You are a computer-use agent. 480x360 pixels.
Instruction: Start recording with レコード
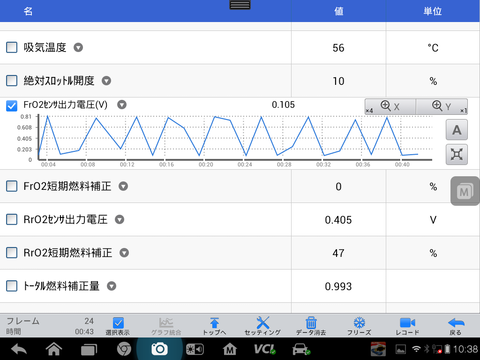407,326
